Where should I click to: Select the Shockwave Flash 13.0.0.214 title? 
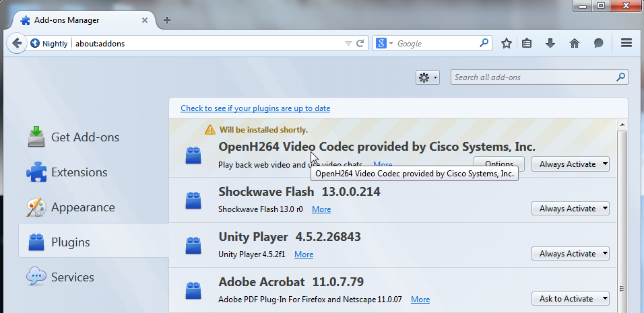tap(299, 192)
